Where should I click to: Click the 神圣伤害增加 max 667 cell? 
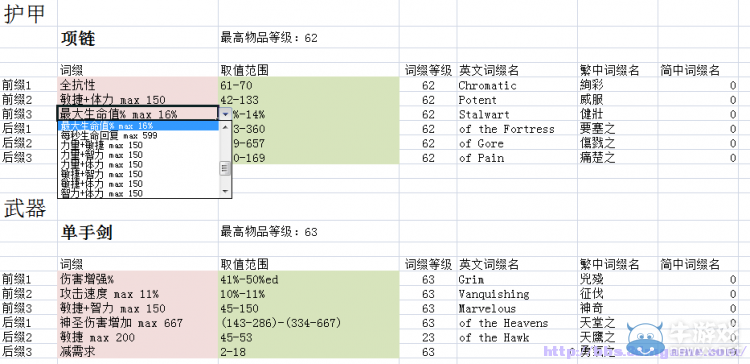coord(138,323)
